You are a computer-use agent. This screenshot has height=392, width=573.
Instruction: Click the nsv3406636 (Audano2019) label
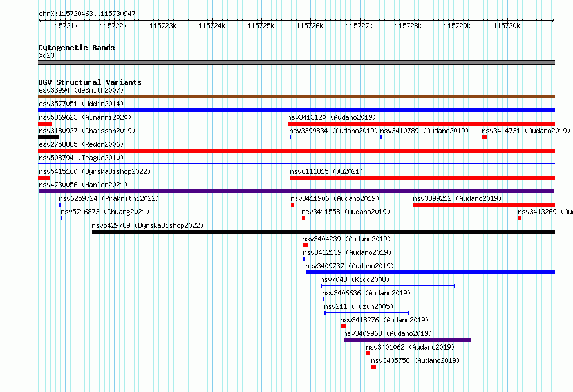coord(366,293)
